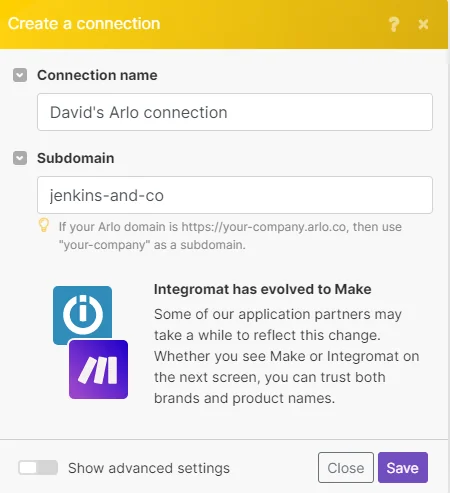Click the Show advanced settings label

(x=149, y=468)
